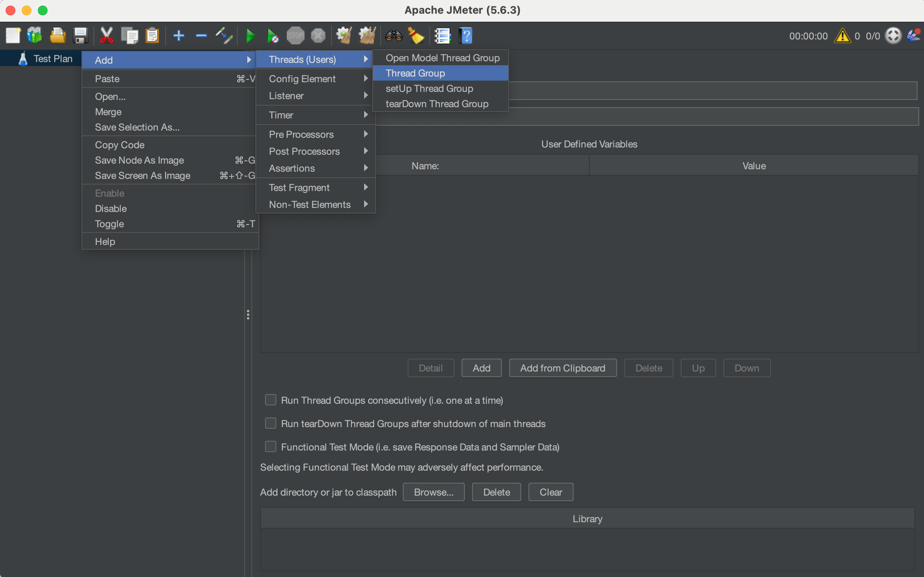Screen dimensions: 924x577
Task: Click the Paste clipboard icon
Action: click(x=152, y=36)
